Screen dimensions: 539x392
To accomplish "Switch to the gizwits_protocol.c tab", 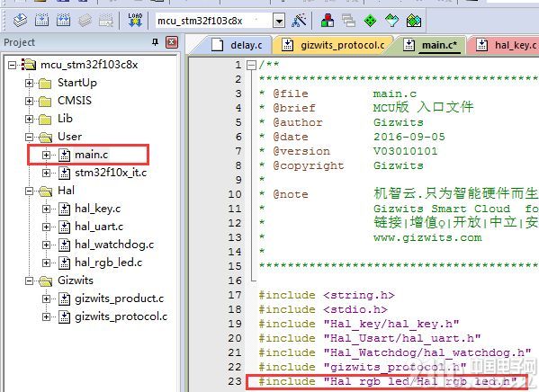I will [334, 45].
